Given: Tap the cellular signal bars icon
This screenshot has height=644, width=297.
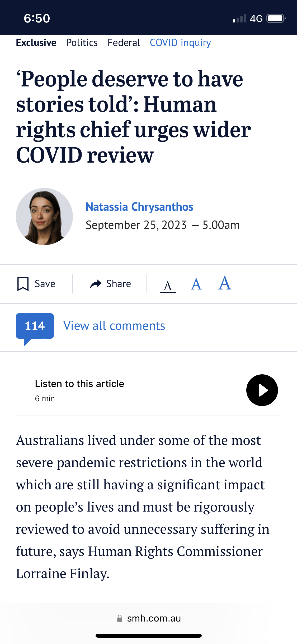Looking at the screenshot, I should tap(239, 19).
